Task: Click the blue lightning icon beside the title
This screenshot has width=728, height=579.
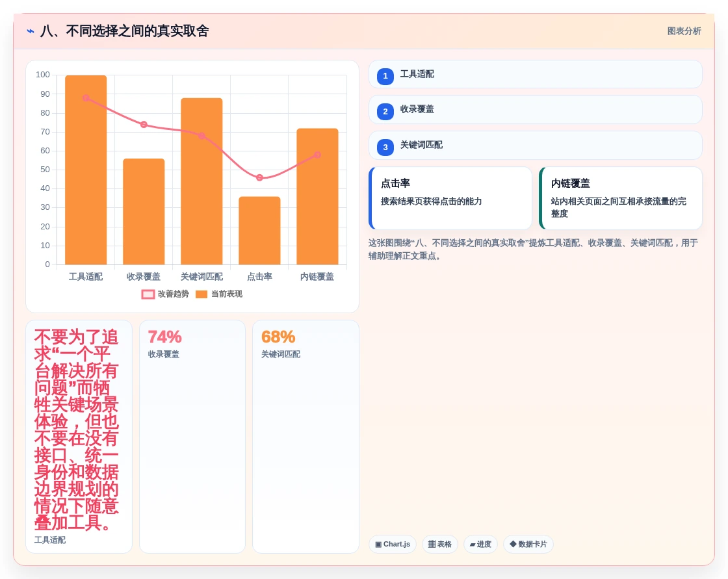Action: click(31, 31)
